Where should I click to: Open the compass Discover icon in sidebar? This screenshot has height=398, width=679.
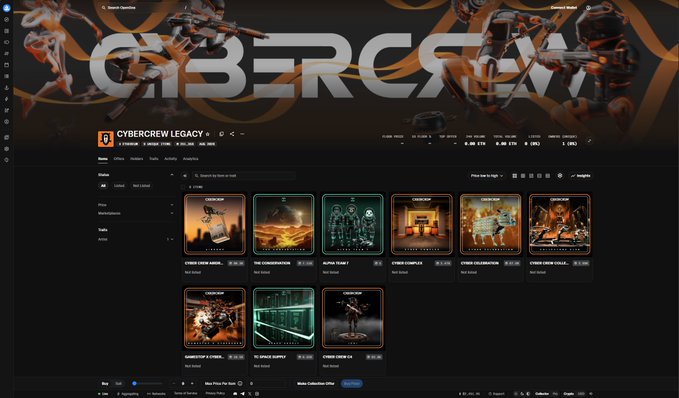click(x=6, y=19)
